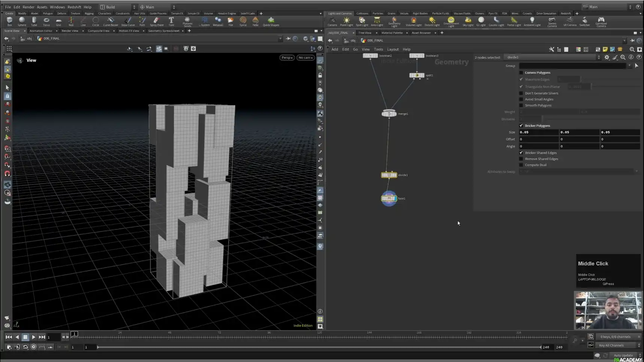
Task: Select the Sphere shelf tool
Action: tap(22, 21)
